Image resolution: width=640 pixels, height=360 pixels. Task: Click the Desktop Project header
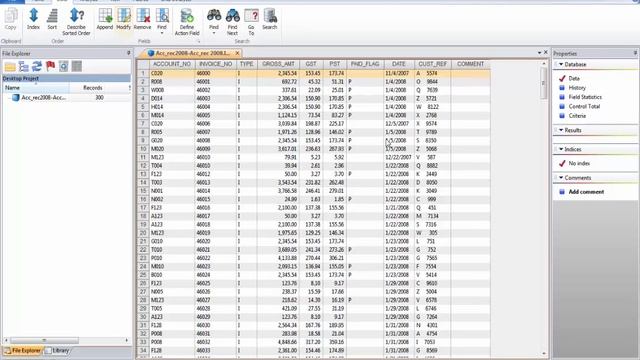coord(66,78)
